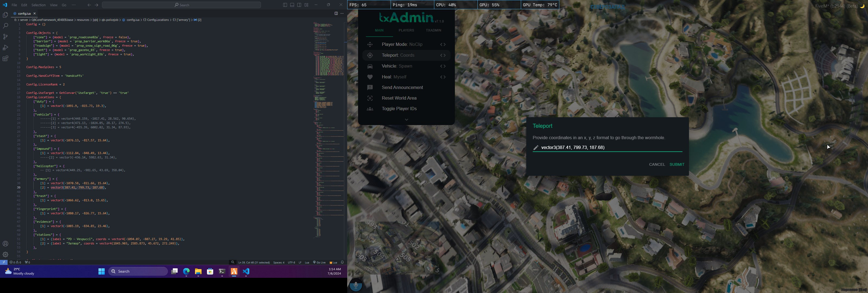Click the Windows taskbar Search box
This screenshot has height=293, width=868.
click(x=138, y=271)
